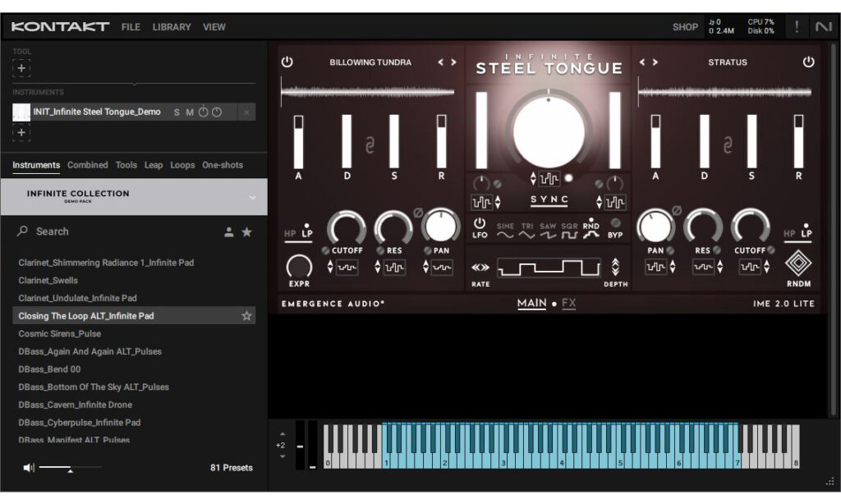Click the link icon between left D and S
Image resolution: width=841 pixels, height=504 pixels.
click(x=370, y=145)
